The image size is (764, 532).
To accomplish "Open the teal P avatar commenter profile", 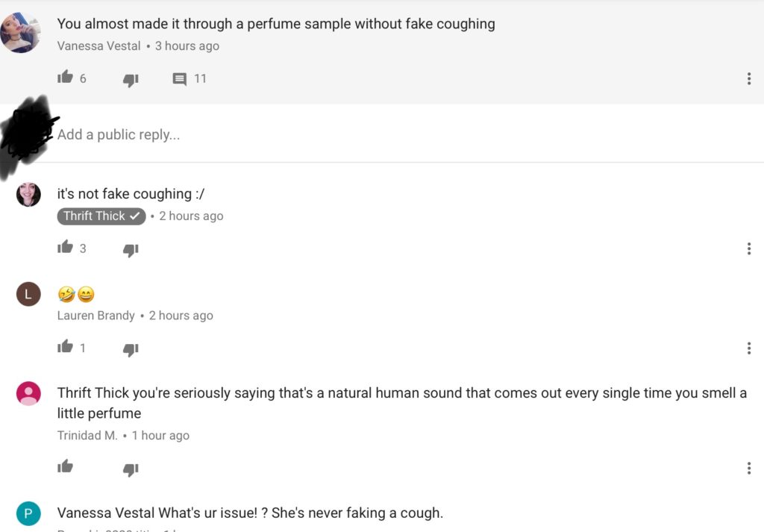I will [28, 513].
